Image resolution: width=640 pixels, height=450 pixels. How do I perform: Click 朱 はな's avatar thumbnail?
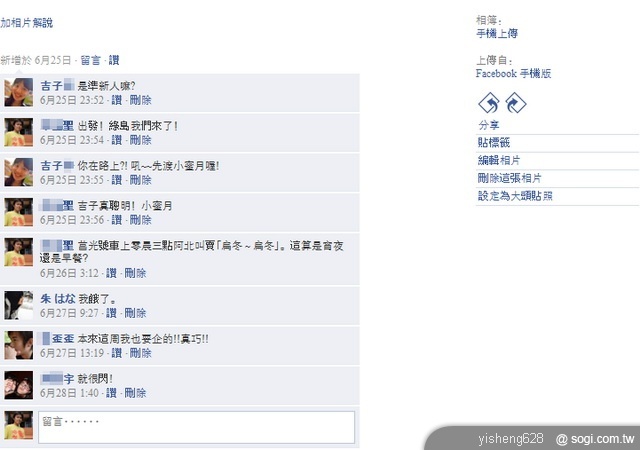click(x=18, y=305)
